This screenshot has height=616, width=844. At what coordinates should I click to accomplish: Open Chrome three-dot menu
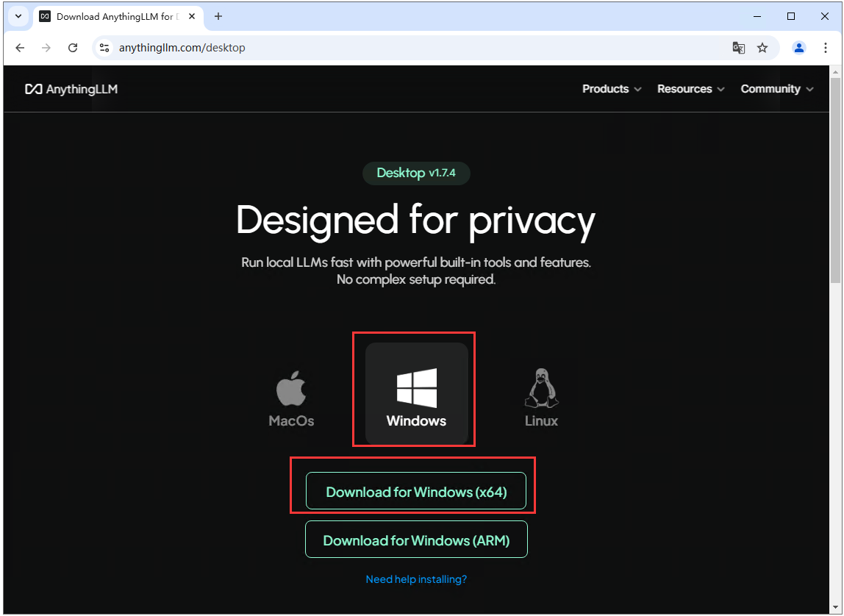coord(825,48)
